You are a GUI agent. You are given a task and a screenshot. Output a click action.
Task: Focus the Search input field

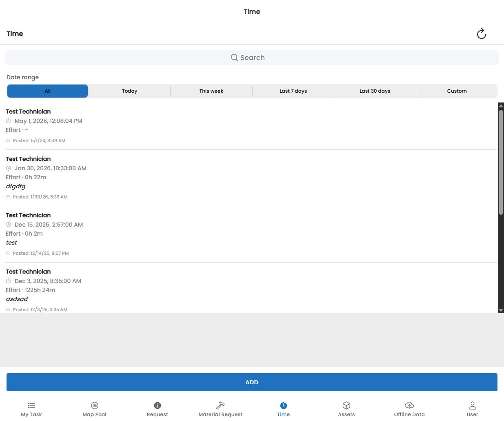point(252,58)
